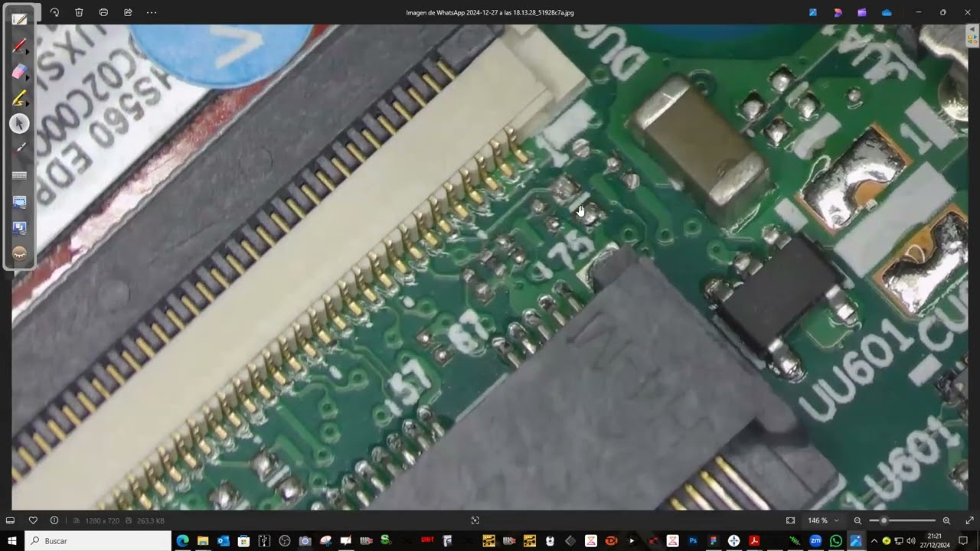
Task: Open Photoshop from the taskbar
Action: [x=693, y=540]
